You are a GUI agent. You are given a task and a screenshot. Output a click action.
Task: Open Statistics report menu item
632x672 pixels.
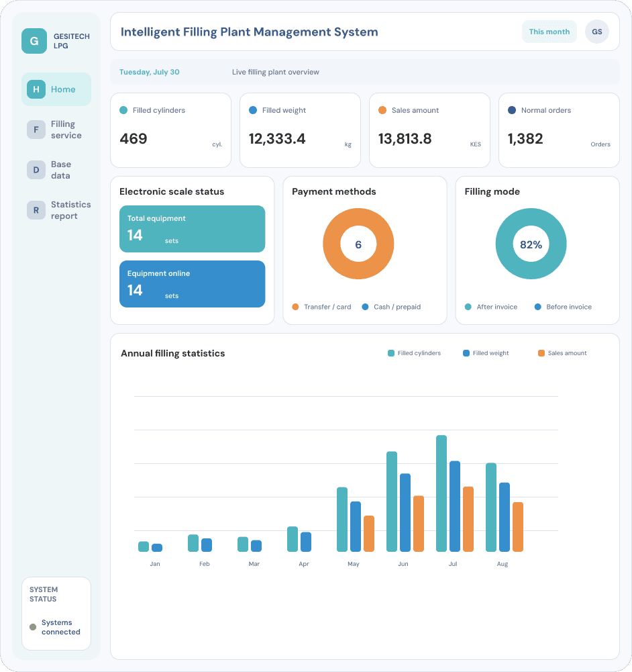point(56,210)
